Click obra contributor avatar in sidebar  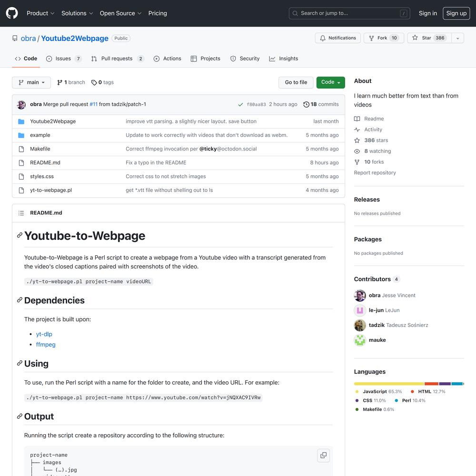click(360, 296)
